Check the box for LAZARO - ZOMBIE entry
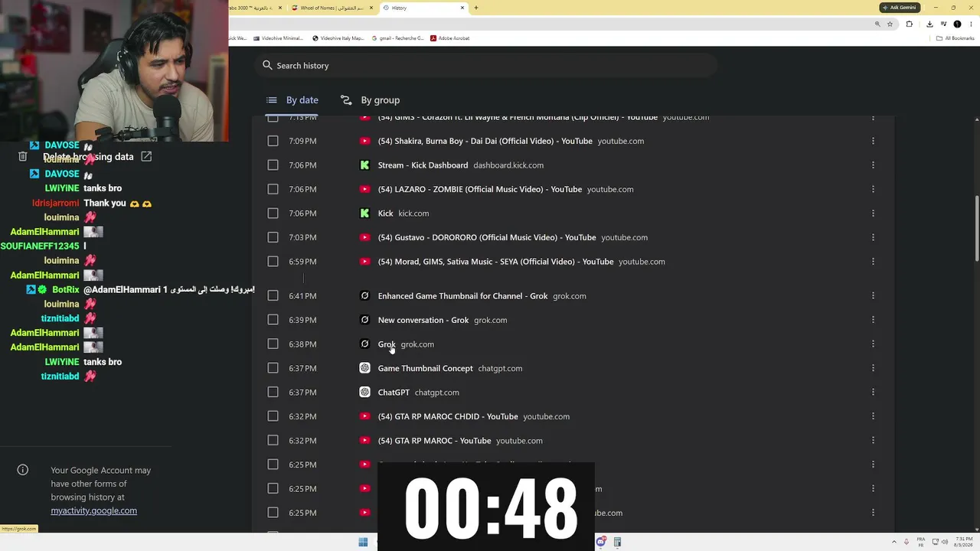 (273, 189)
